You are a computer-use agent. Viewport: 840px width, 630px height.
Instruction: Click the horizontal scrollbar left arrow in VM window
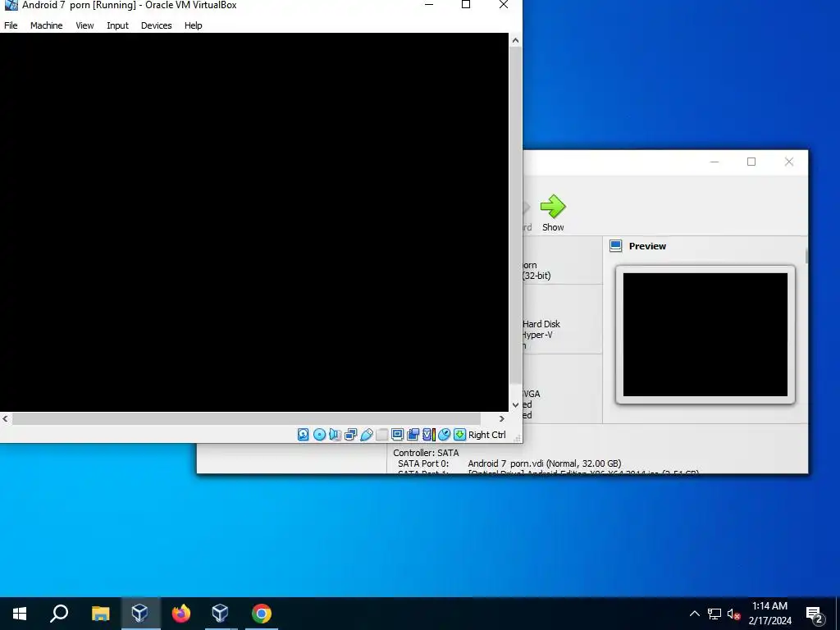click(x=6, y=419)
